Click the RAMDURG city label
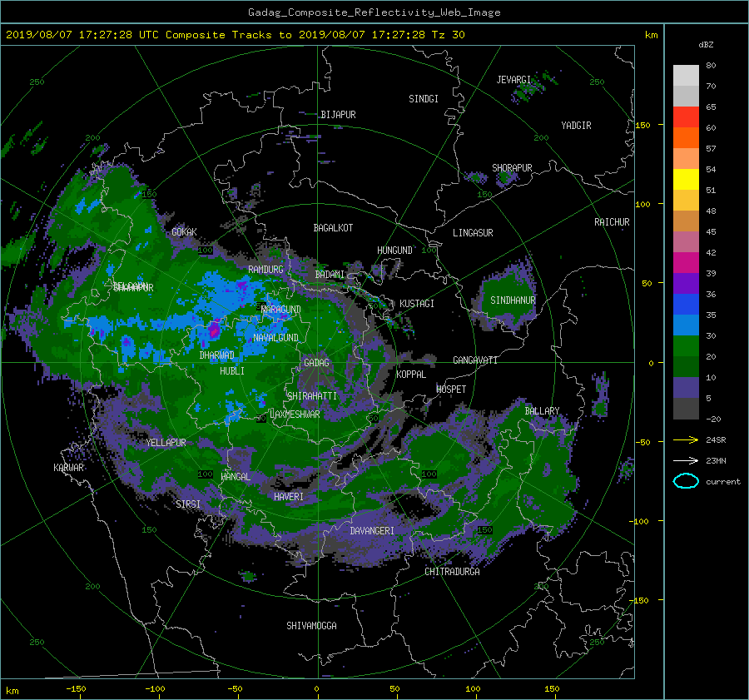This screenshot has height=700, width=749. tap(265, 270)
